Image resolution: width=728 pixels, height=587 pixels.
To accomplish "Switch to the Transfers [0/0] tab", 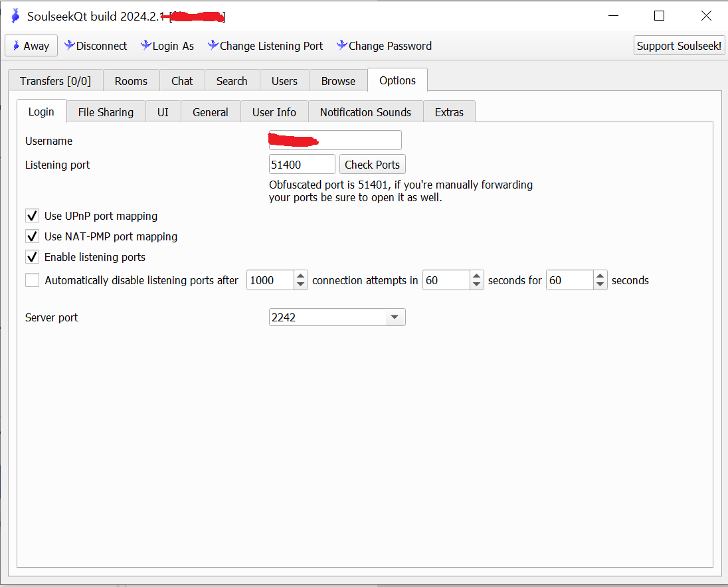I will click(x=55, y=81).
